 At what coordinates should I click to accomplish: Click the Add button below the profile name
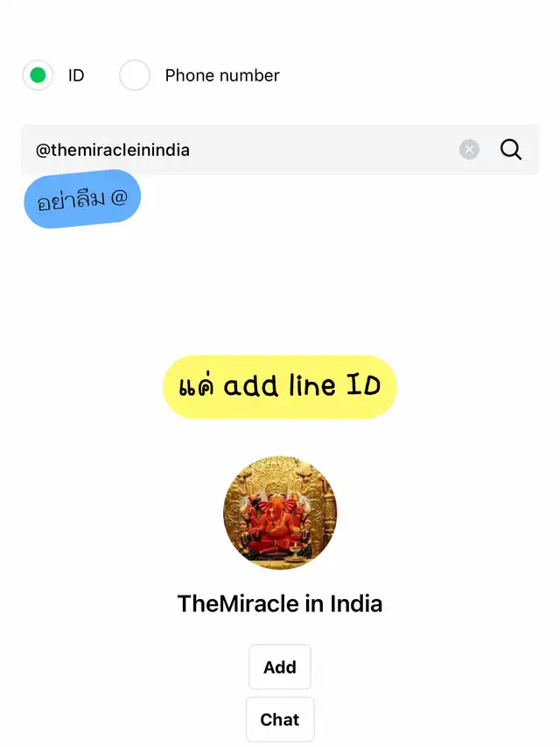click(280, 667)
